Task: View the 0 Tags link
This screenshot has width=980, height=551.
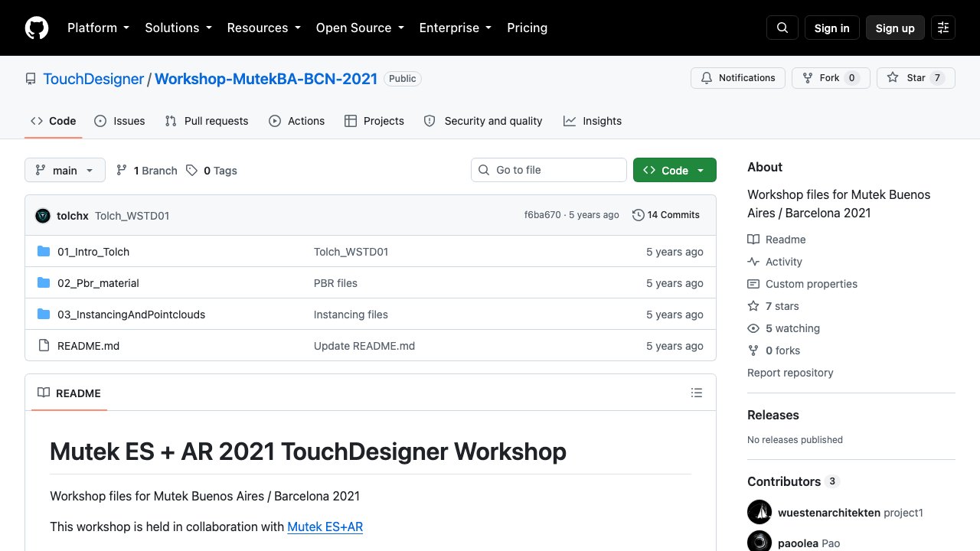Action: [212, 170]
